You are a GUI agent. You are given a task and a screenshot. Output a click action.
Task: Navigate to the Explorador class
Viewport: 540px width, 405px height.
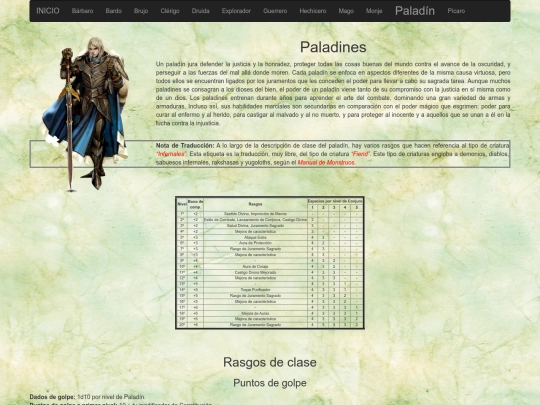[236, 11]
